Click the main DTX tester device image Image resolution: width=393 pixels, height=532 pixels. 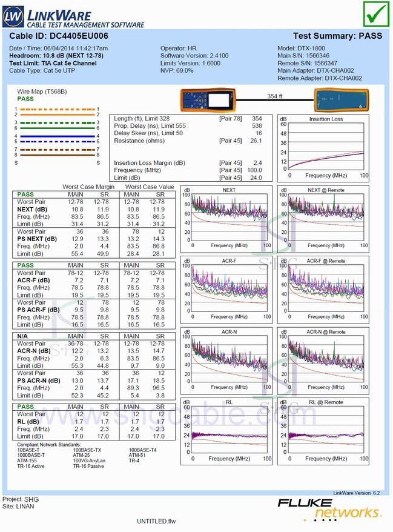tap(207, 101)
